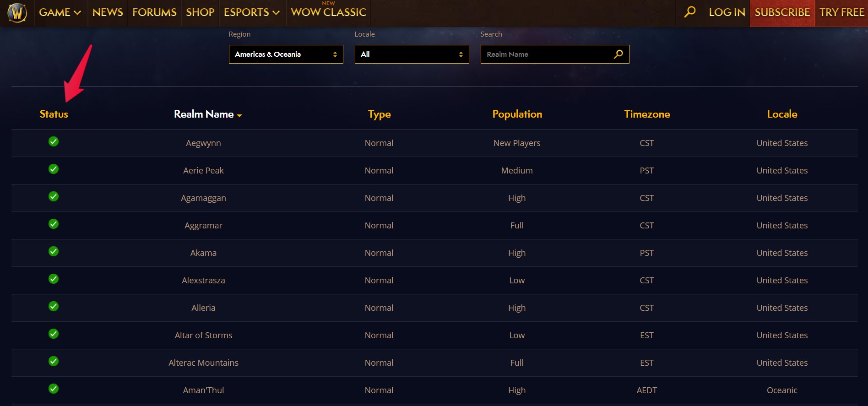Select the Alexstrasza realm name
The height and width of the screenshot is (406, 868).
click(x=203, y=281)
